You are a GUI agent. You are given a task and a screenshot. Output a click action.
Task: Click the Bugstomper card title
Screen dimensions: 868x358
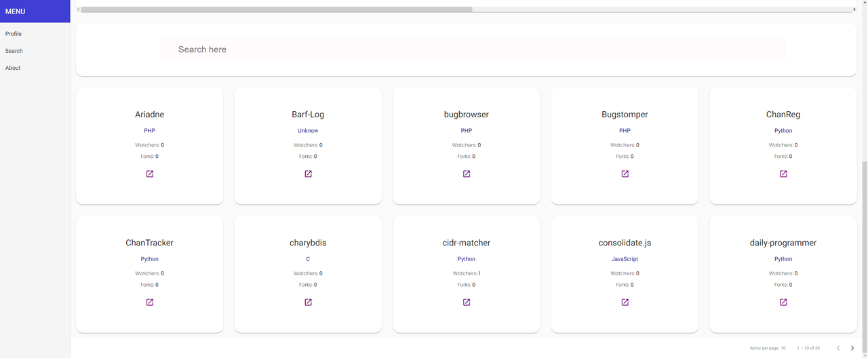[x=625, y=115]
